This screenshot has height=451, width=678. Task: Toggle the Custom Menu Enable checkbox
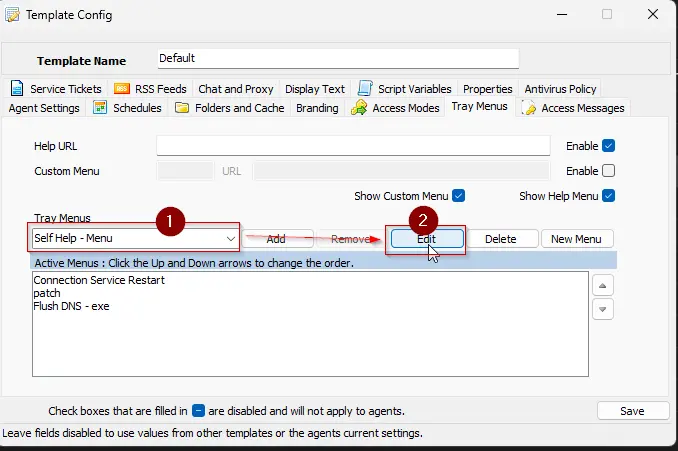pos(608,171)
